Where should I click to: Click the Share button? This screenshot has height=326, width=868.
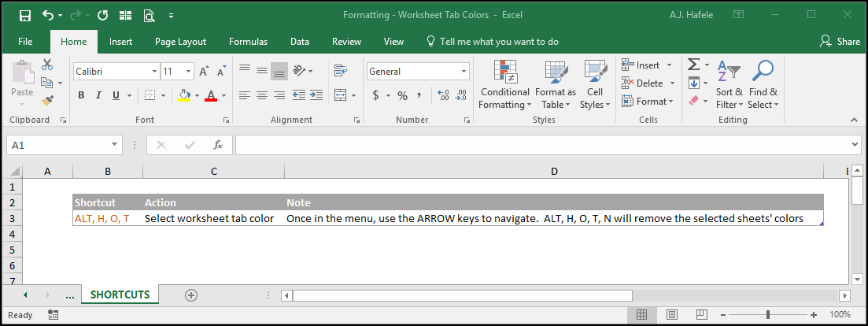point(840,42)
